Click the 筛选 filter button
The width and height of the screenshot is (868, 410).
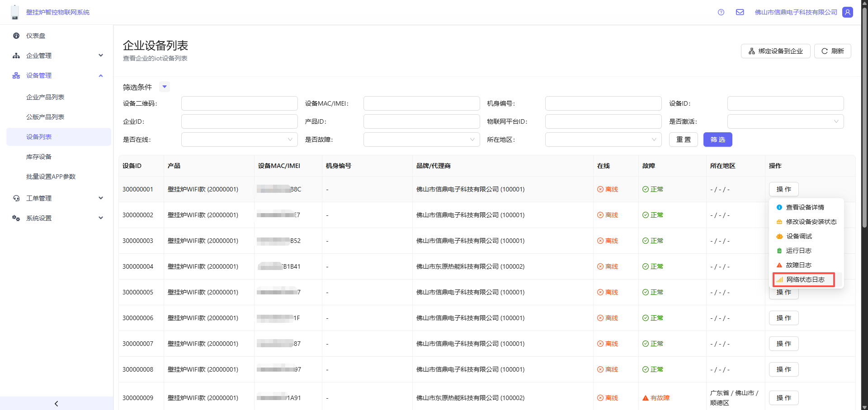(x=717, y=140)
